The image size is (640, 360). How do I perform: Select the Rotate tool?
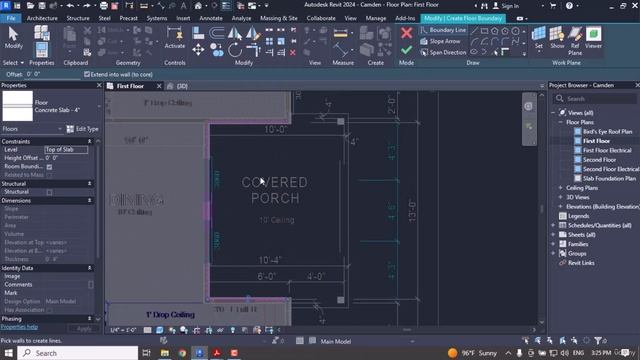point(235,50)
